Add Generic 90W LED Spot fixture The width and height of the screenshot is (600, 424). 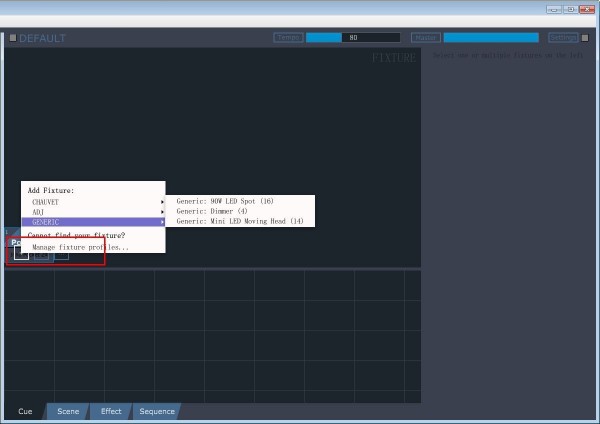240,201
